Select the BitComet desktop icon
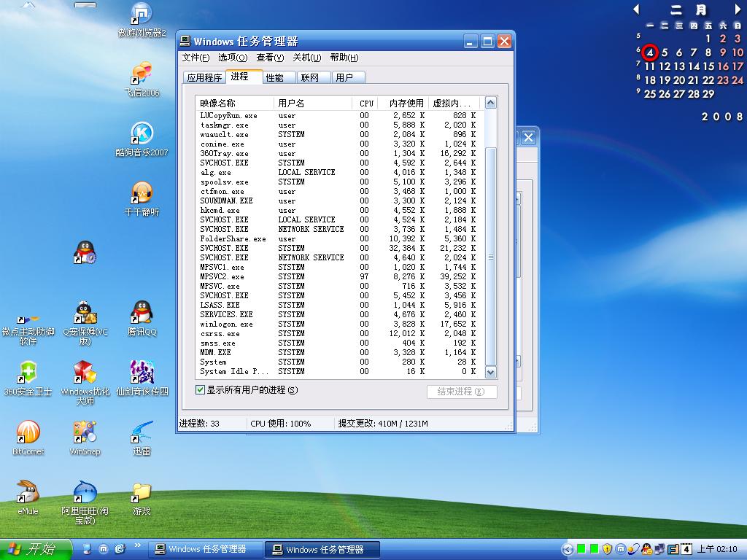 point(28,438)
